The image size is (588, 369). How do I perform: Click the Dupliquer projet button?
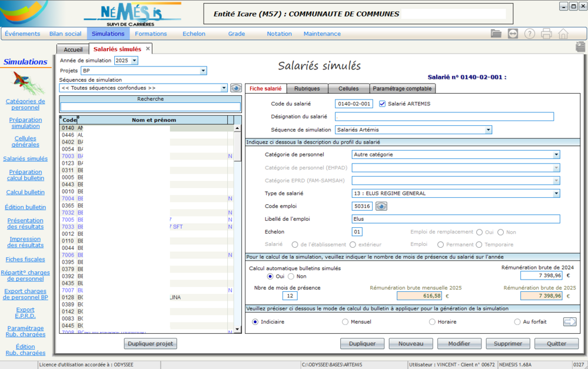coord(150,344)
